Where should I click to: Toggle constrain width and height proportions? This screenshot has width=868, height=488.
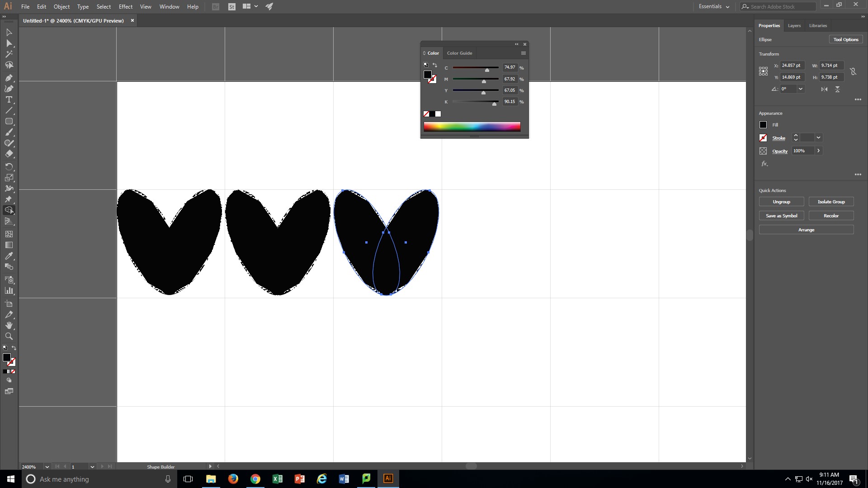[853, 71]
